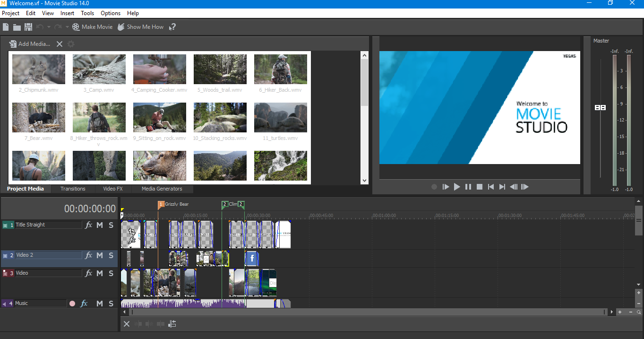Select the 11_turtles.wmv media thumbnail
This screenshot has width=644, height=339.
[281, 118]
